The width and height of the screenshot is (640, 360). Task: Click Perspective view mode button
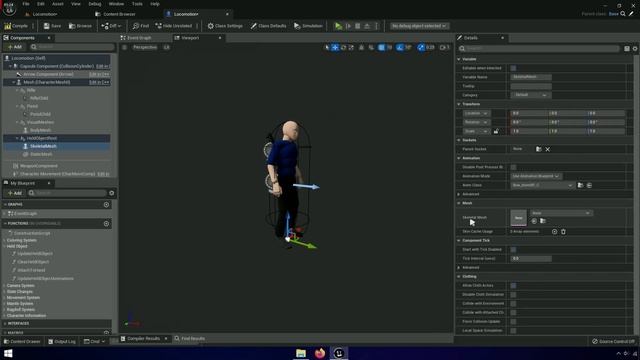pyautogui.click(x=145, y=47)
